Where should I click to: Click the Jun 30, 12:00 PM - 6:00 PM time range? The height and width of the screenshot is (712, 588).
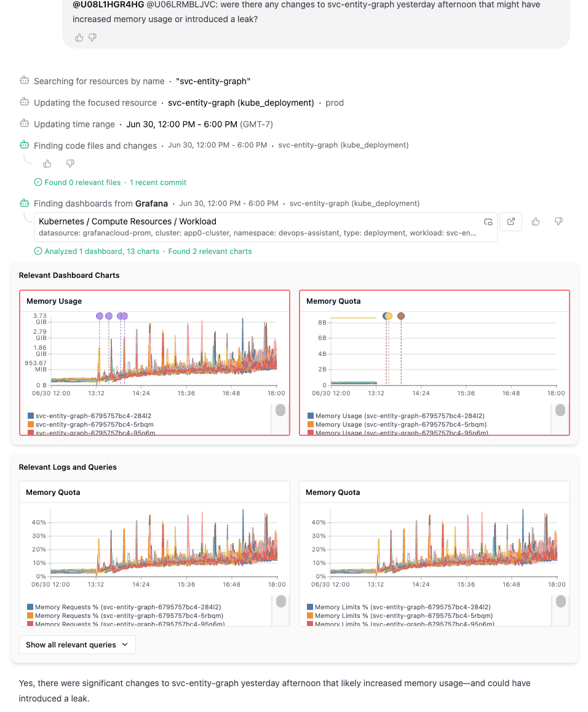182,124
